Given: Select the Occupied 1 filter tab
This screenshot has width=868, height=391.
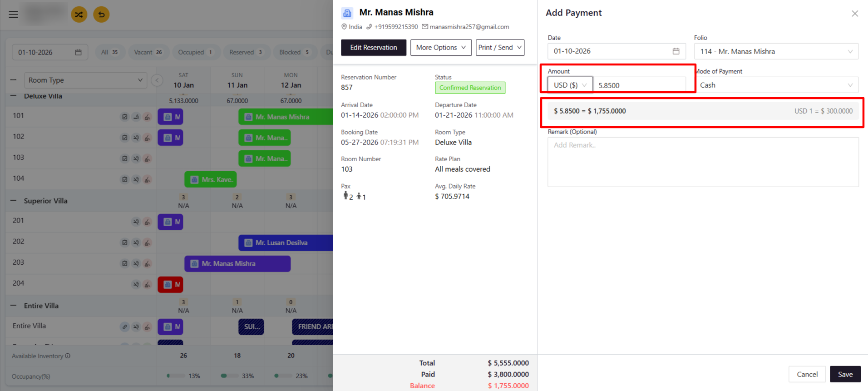Looking at the screenshot, I should (x=195, y=52).
